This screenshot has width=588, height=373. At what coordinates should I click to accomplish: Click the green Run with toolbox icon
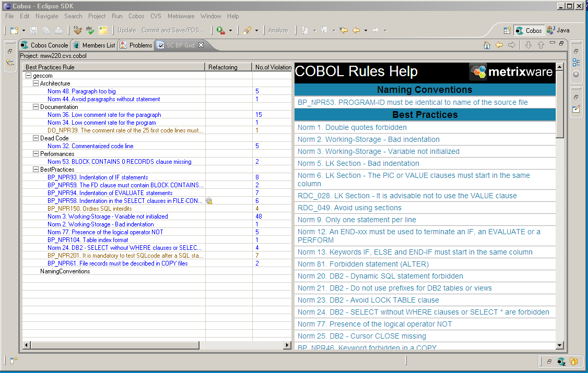221,30
